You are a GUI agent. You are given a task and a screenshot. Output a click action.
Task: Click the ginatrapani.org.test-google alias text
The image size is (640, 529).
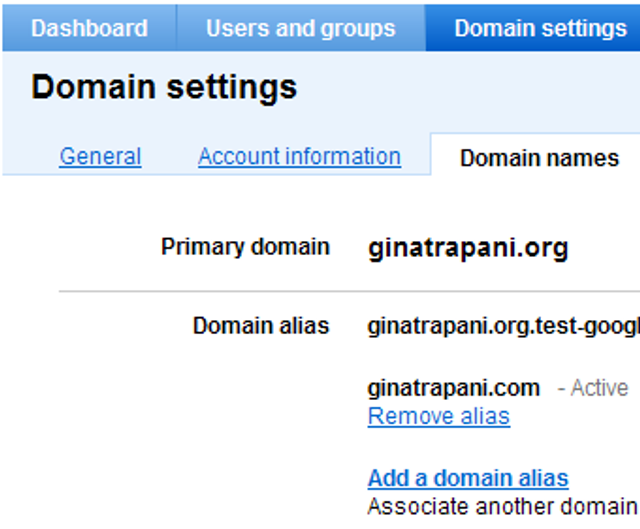click(504, 327)
